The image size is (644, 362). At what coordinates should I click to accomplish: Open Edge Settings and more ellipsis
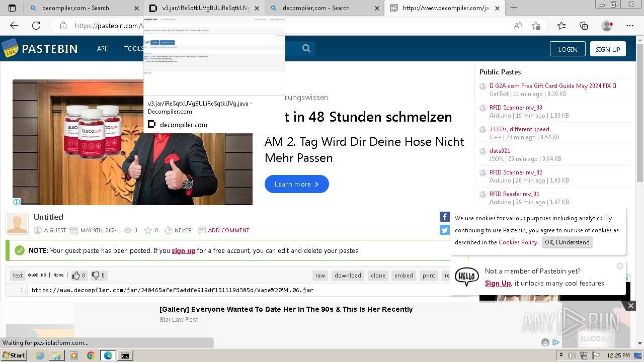coord(630,26)
